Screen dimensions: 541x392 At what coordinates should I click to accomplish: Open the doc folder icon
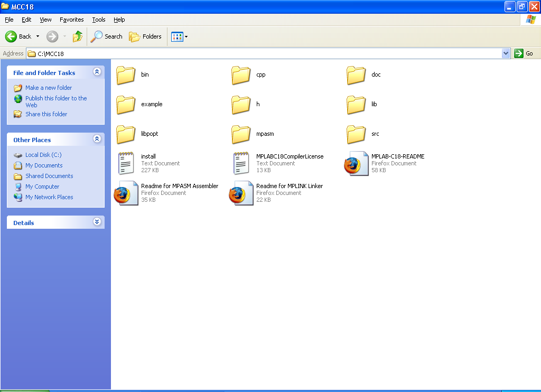(356, 75)
